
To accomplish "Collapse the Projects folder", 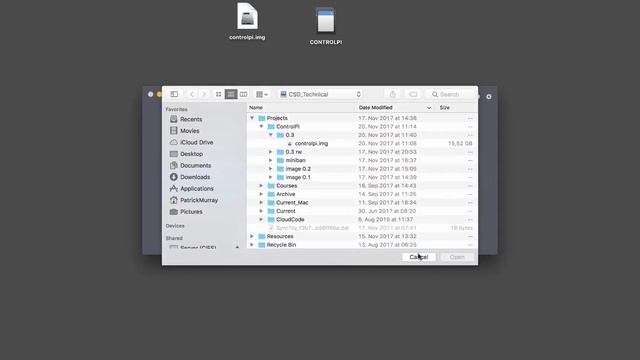I will click(252, 118).
